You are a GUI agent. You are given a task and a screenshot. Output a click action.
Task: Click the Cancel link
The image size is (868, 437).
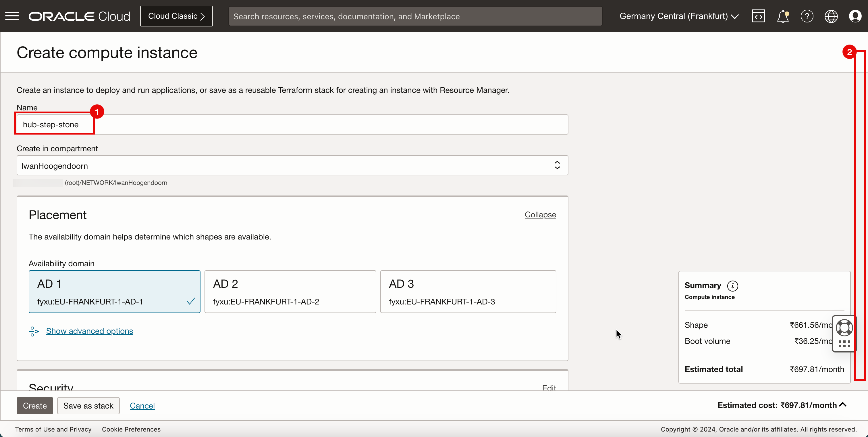point(142,405)
